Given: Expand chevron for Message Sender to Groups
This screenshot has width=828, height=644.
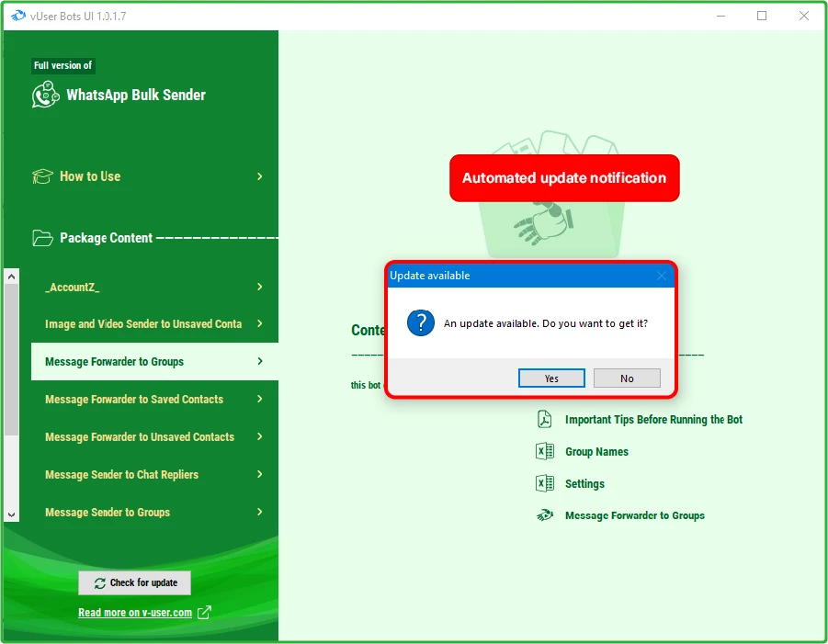Looking at the screenshot, I should (x=260, y=512).
